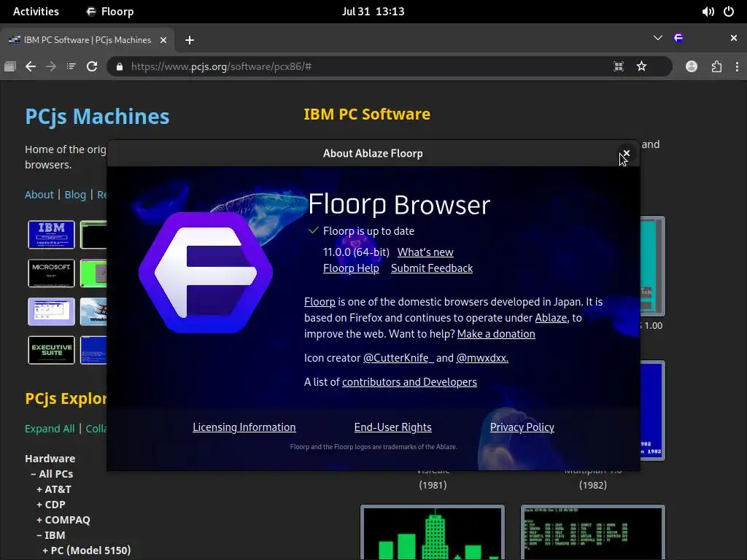Open the What's new link
The width and height of the screenshot is (747, 560).
coord(425,252)
